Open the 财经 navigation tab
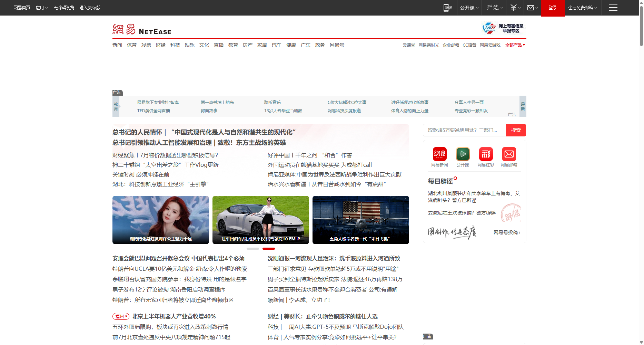The width and height of the screenshot is (644, 345). pos(161,45)
